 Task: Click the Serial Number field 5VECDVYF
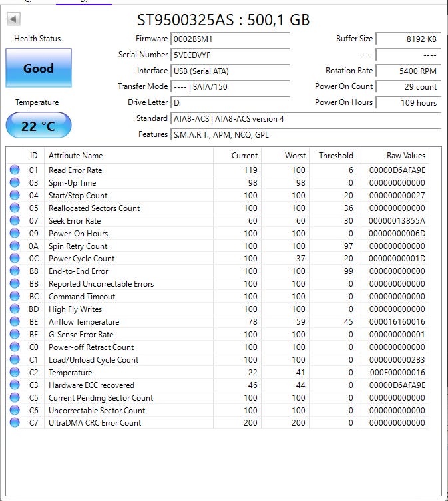(230, 55)
